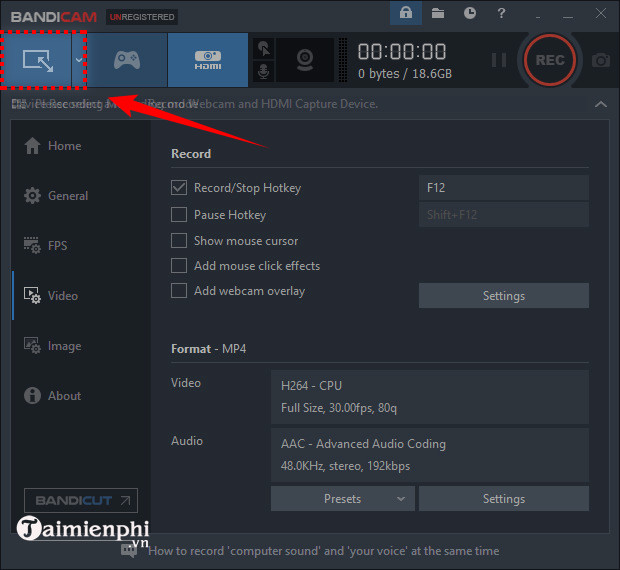Select Screen Recording mode icon

click(x=36, y=60)
